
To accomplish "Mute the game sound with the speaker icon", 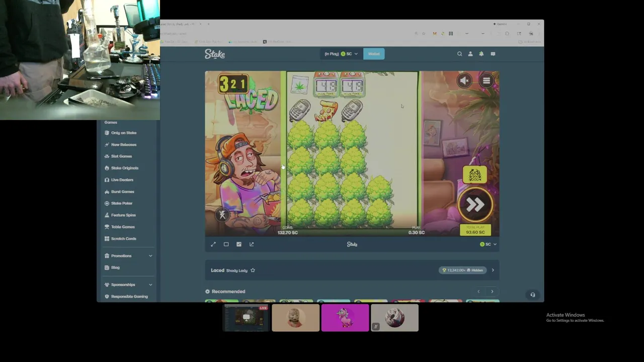I will (x=464, y=80).
